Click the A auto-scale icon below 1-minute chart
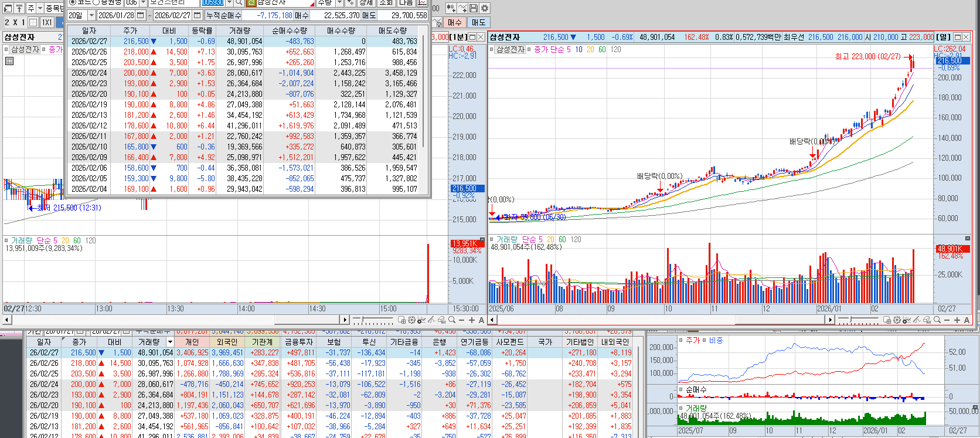This screenshot has height=438, width=980. click(481, 320)
